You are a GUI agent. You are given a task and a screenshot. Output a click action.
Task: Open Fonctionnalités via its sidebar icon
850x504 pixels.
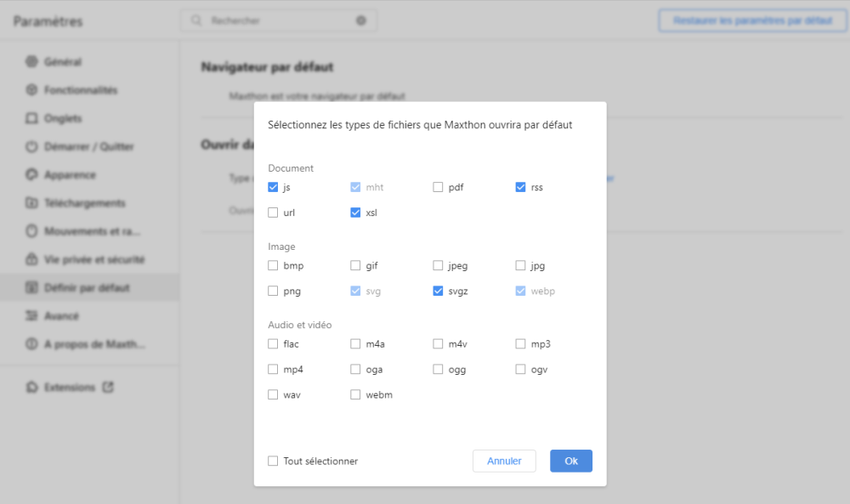(32, 90)
